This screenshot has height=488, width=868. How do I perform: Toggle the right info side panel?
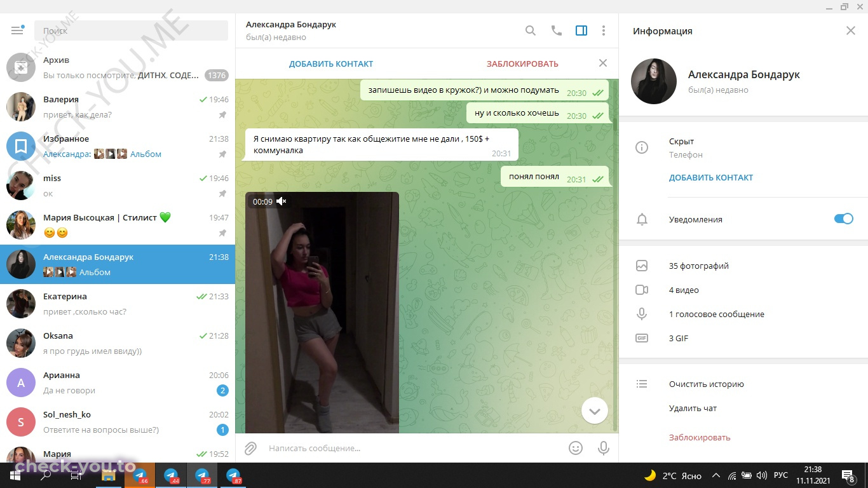pos(581,30)
